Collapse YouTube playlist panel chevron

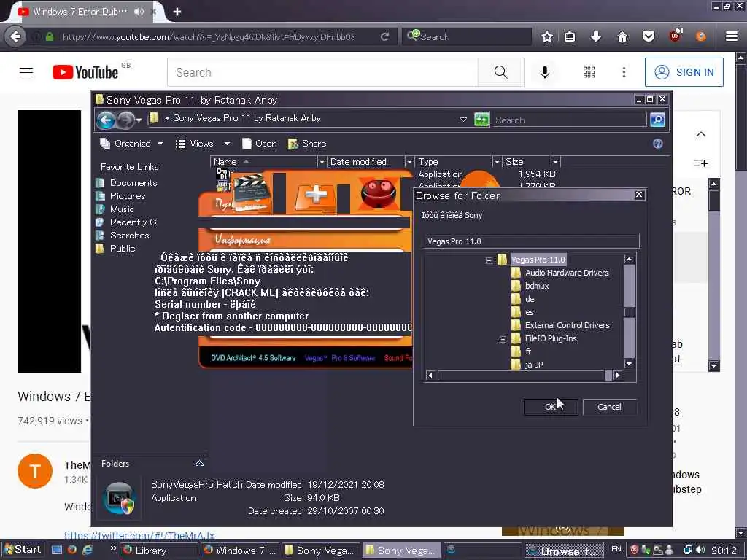701,134
